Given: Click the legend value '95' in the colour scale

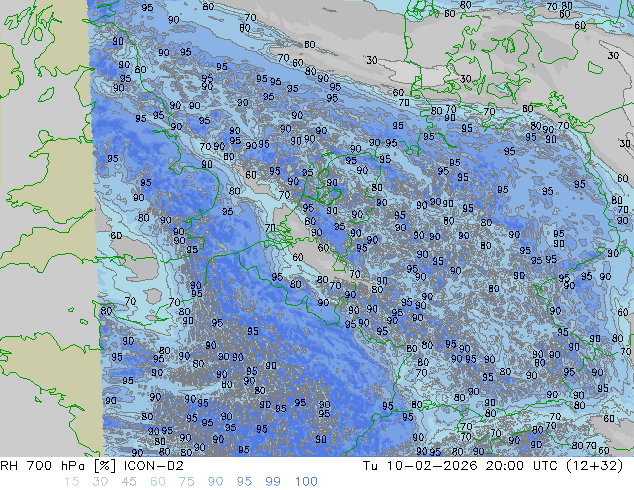Looking at the screenshot, I should coord(244,482).
